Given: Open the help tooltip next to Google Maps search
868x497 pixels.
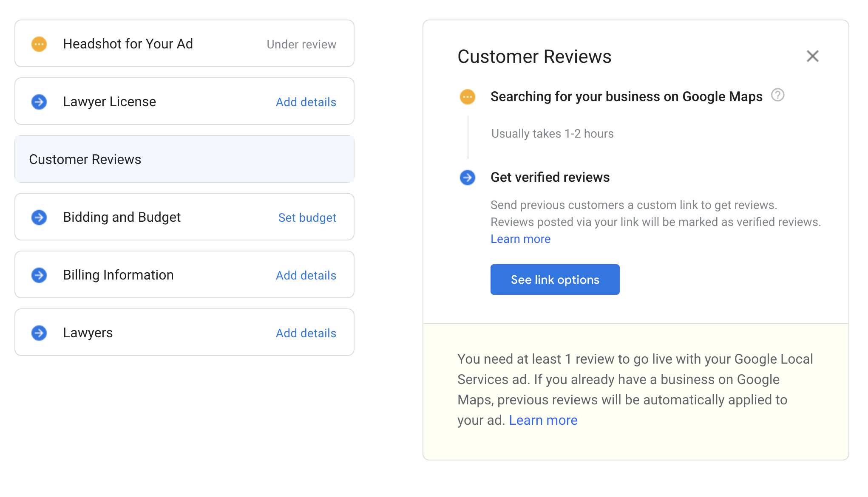Looking at the screenshot, I should pos(778,96).
